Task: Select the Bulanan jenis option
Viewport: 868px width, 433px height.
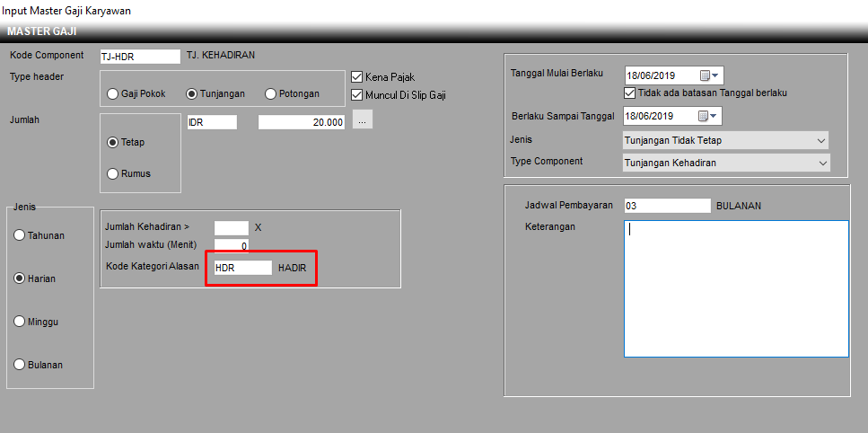Action: click(x=20, y=365)
